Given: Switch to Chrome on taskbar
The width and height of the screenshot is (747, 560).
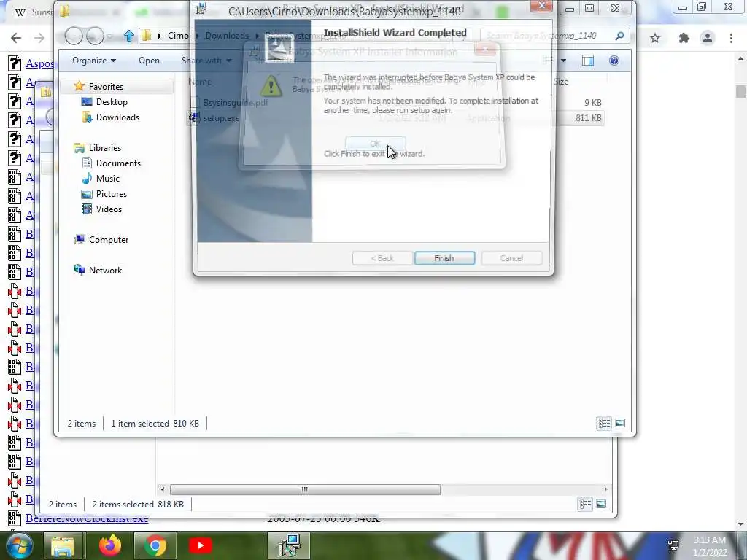Looking at the screenshot, I should click(155, 545).
